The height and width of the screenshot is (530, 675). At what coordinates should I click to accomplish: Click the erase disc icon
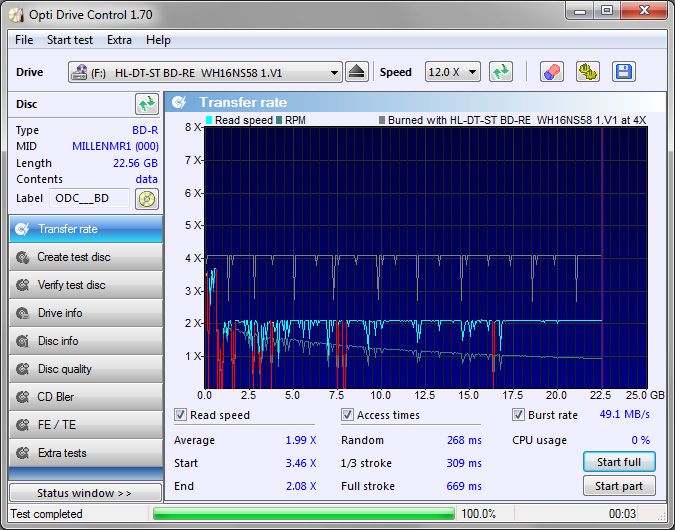[551, 72]
